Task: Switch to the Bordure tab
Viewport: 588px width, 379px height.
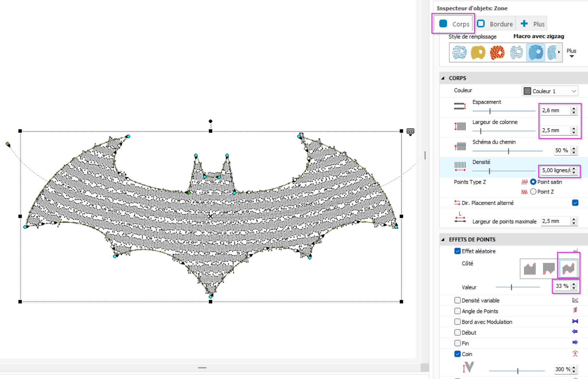Action: point(495,24)
